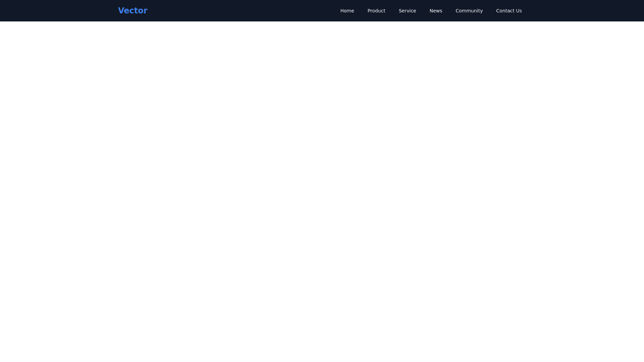The height and width of the screenshot is (362, 644).
Task: Return to homepage via Vector brand
Action: click(x=132, y=11)
